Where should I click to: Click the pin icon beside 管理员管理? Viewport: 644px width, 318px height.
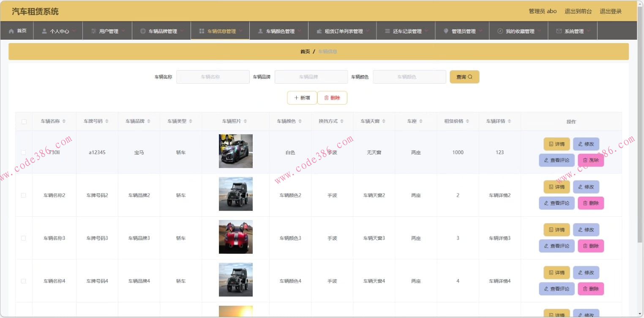[x=446, y=30]
